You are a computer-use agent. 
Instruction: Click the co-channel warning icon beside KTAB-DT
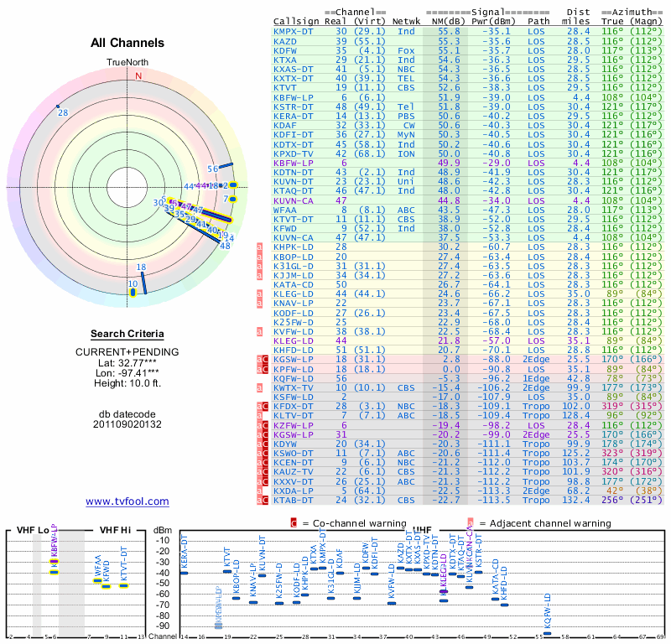[x=260, y=500]
